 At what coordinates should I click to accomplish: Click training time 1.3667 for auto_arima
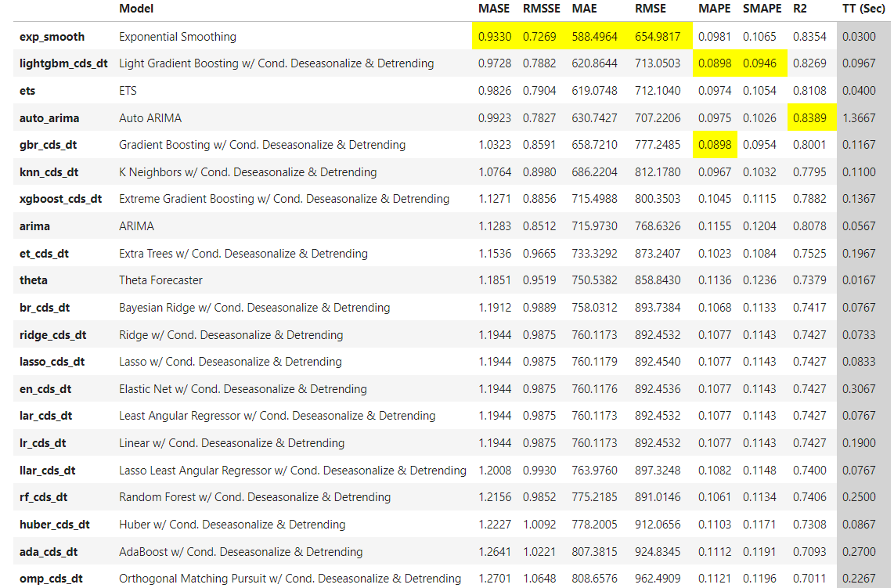[859, 118]
